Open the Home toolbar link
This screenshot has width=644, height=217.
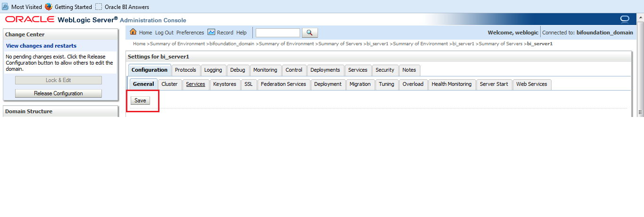[145, 33]
